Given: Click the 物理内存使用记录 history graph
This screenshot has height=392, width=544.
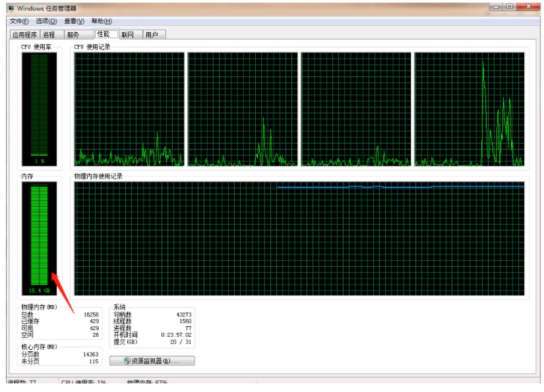Looking at the screenshot, I should 299,238.
